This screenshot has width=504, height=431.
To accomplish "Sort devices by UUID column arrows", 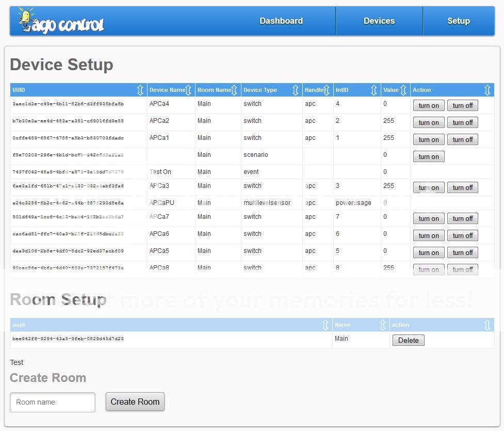I will pyautogui.click(x=140, y=90).
